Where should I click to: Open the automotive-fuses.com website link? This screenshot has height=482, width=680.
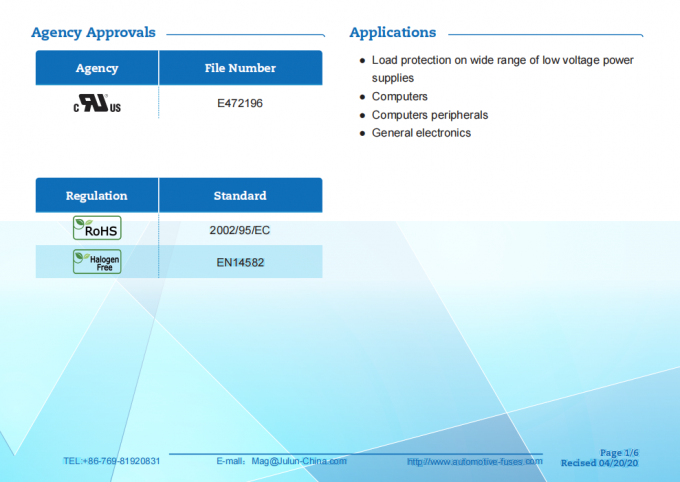pyautogui.click(x=474, y=461)
